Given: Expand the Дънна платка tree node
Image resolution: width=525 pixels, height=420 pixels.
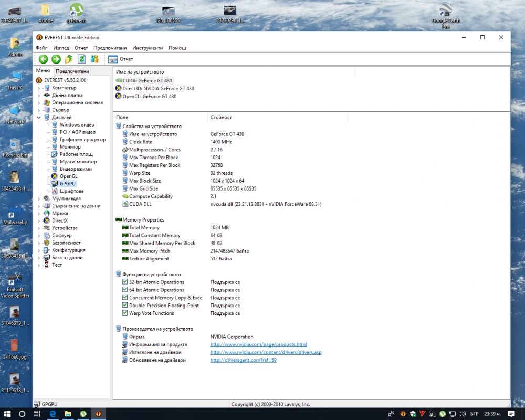Looking at the screenshot, I should (38, 96).
